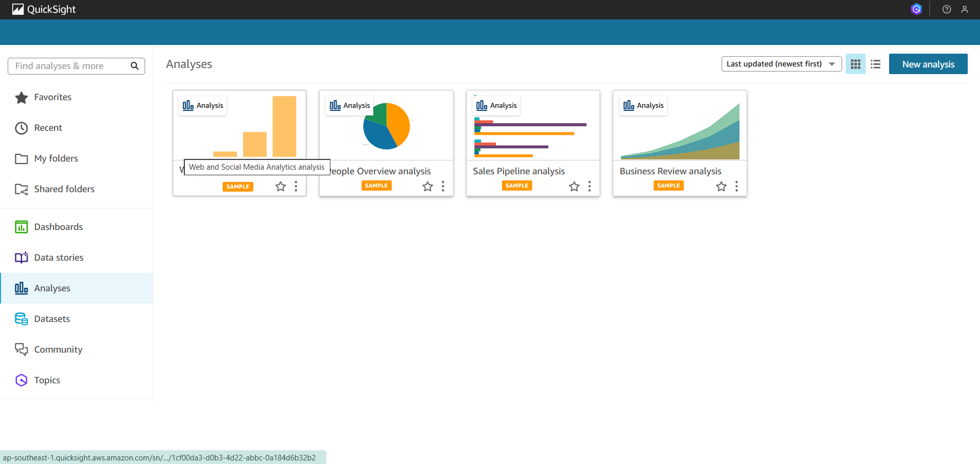This screenshot has width=980, height=464.
Task: Open the People Overview pie chart thumbnail
Action: [x=387, y=126]
